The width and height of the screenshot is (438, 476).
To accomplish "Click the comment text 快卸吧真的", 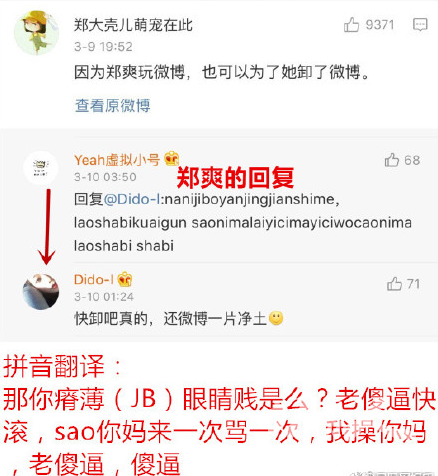I will coord(111,319).
